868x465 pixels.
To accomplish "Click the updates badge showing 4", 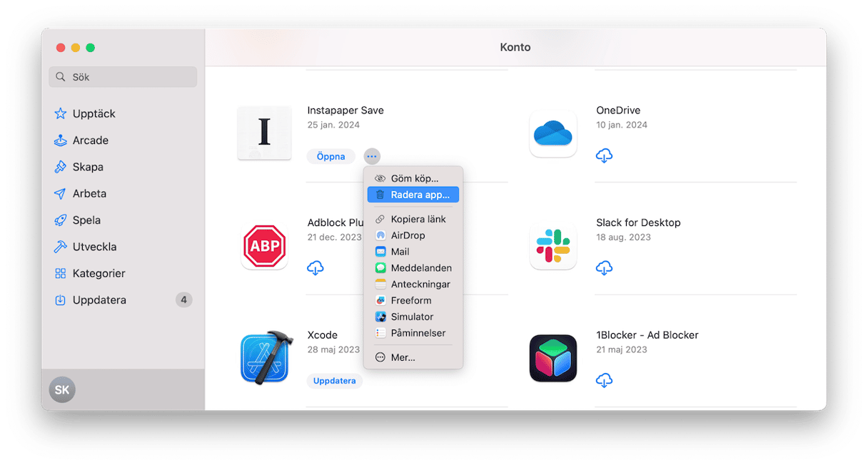I will [x=183, y=300].
